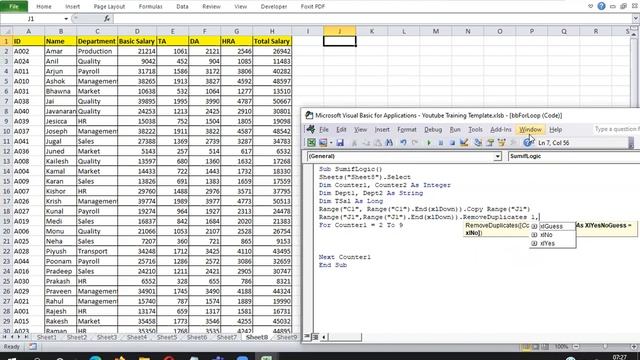Image resolution: width=640 pixels, height=360 pixels.
Task: Click the Break pause icon in VBA toolbar
Action: 440,142
